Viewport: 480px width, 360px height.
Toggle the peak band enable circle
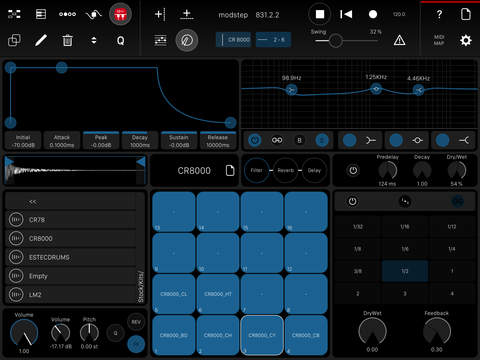[x=396, y=140]
